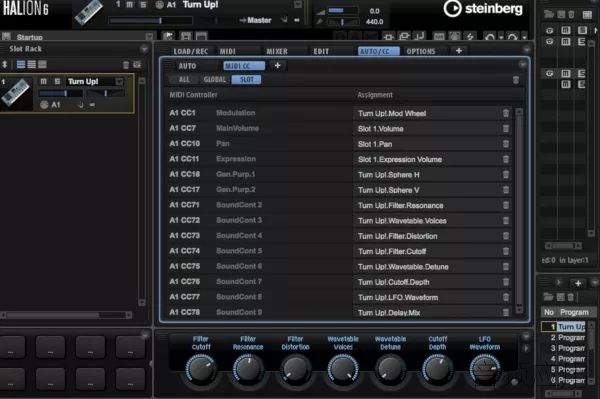Mute the Turn Up! slot in the top header

(130, 5)
